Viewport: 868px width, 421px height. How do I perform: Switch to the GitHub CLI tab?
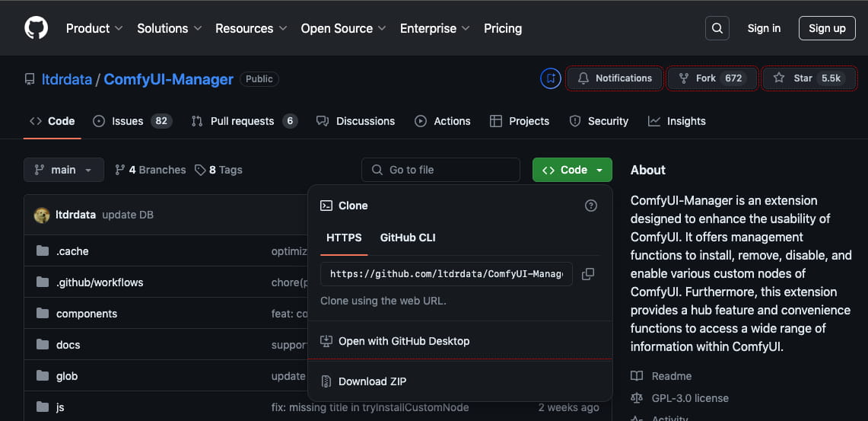(x=408, y=238)
